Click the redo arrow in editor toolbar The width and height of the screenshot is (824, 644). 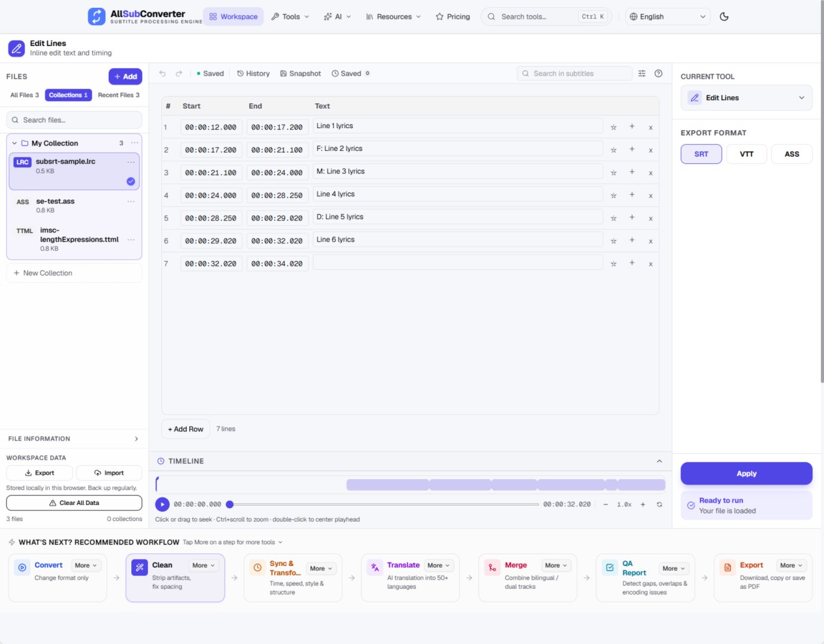pyautogui.click(x=179, y=73)
